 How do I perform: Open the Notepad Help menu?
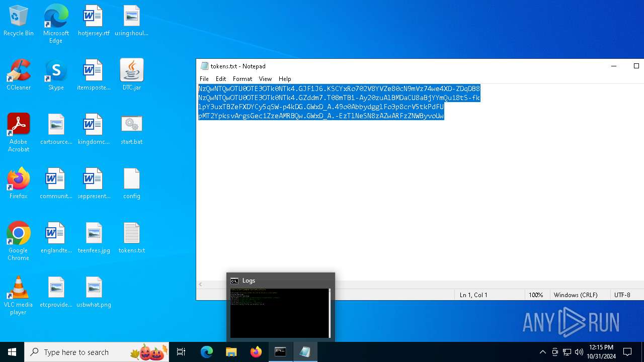(285, 79)
